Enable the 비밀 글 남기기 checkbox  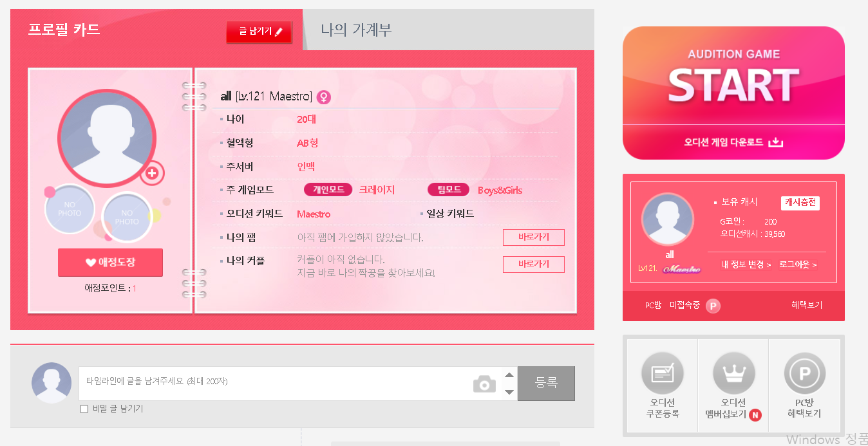[x=84, y=409]
